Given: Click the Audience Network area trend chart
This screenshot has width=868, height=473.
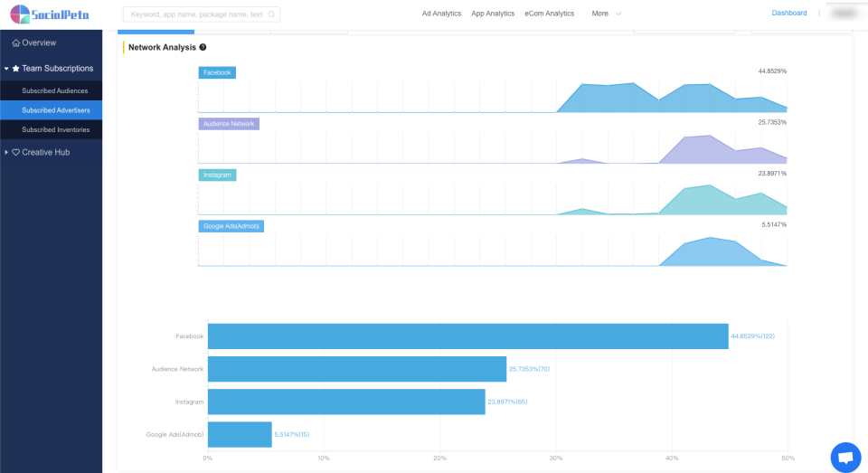Looking at the screenshot, I should click(x=493, y=148).
